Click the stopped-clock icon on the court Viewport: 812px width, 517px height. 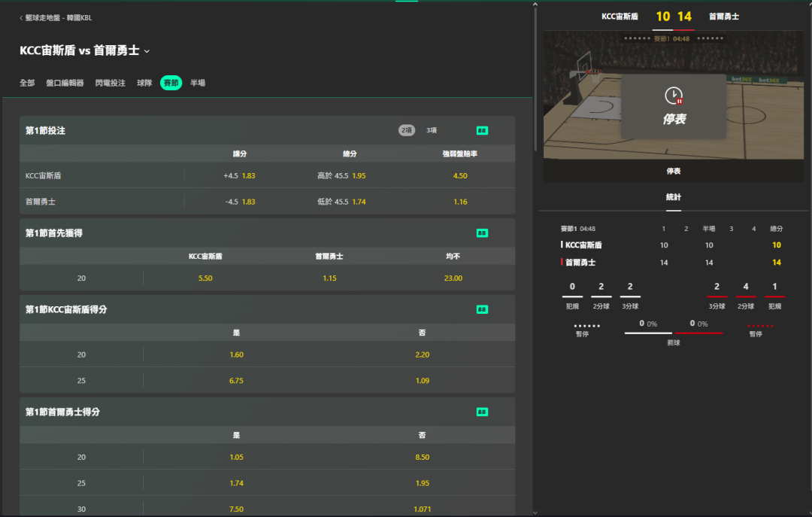click(674, 96)
